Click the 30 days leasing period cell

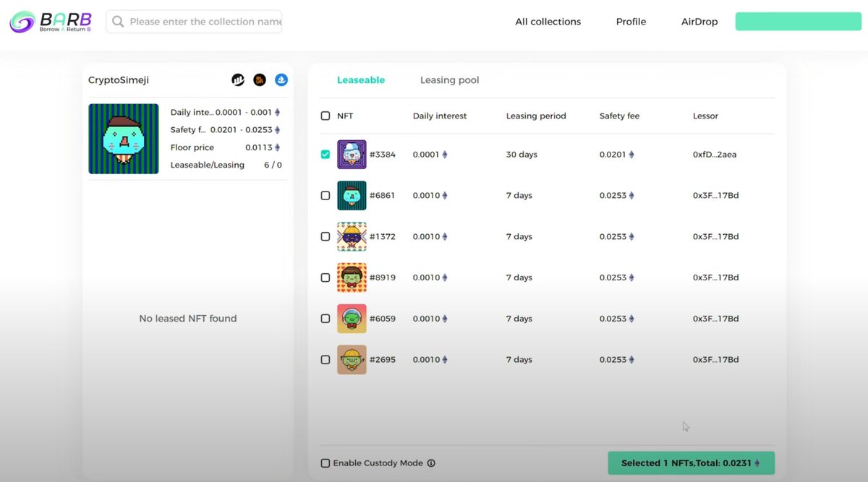[522, 155]
